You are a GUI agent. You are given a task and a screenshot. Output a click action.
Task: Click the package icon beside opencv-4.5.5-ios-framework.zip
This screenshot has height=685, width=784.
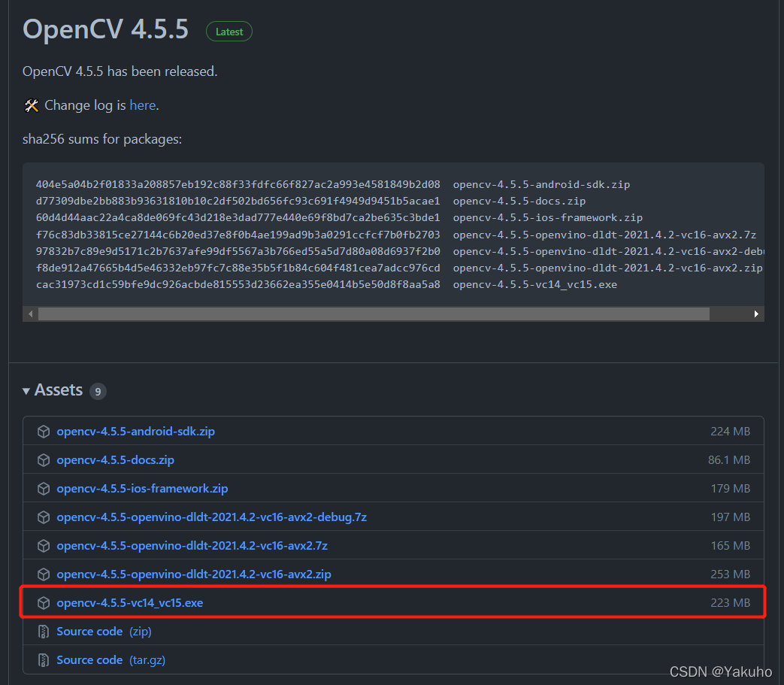(44, 488)
